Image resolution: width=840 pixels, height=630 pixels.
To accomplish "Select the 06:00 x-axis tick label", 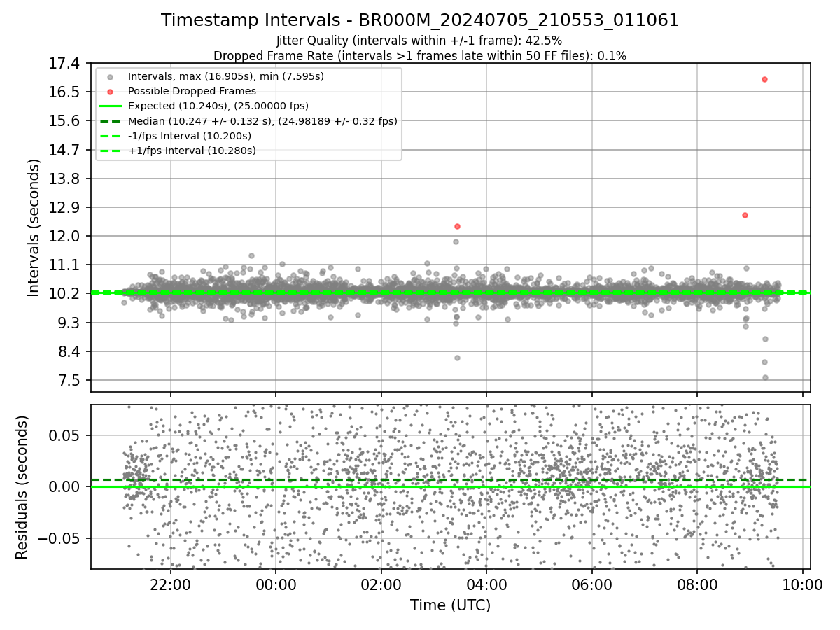I will (x=592, y=585).
